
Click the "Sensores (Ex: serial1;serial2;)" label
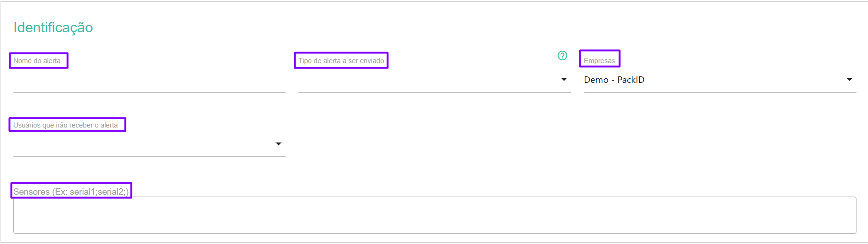(x=71, y=192)
